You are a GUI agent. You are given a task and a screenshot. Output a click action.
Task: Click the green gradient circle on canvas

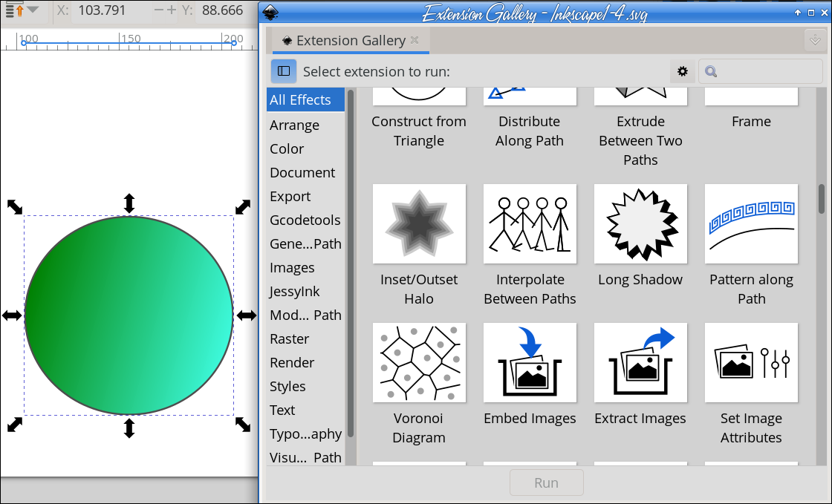(x=129, y=315)
